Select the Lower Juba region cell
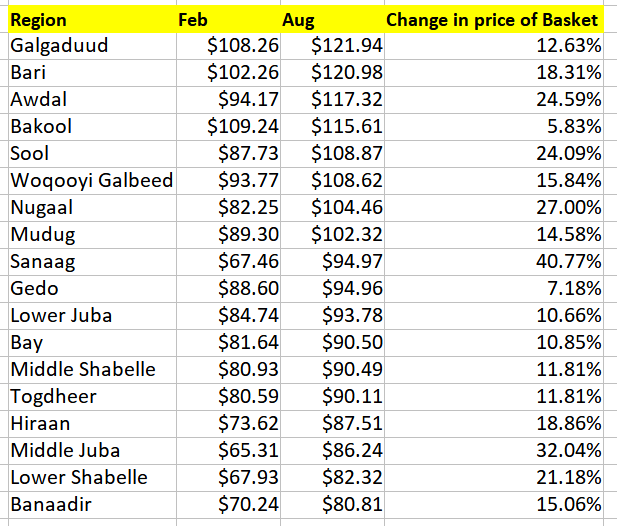The width and height of the screenshot is (617, 526). point(92,316)
